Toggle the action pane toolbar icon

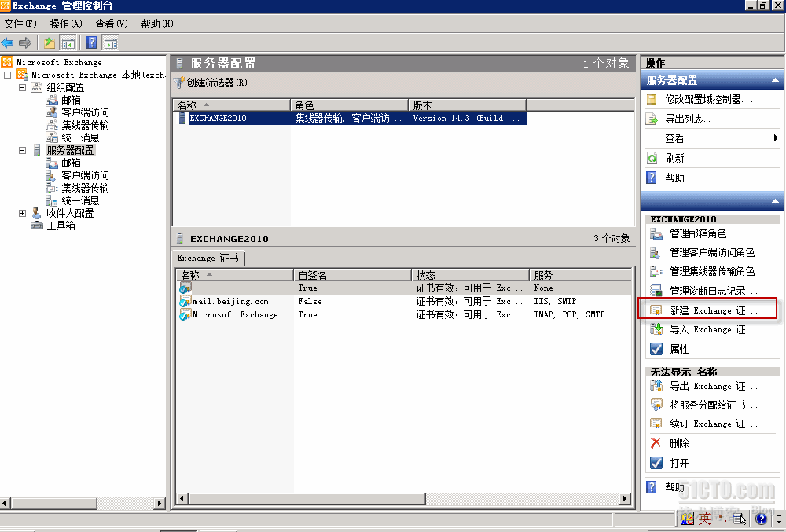110,43
